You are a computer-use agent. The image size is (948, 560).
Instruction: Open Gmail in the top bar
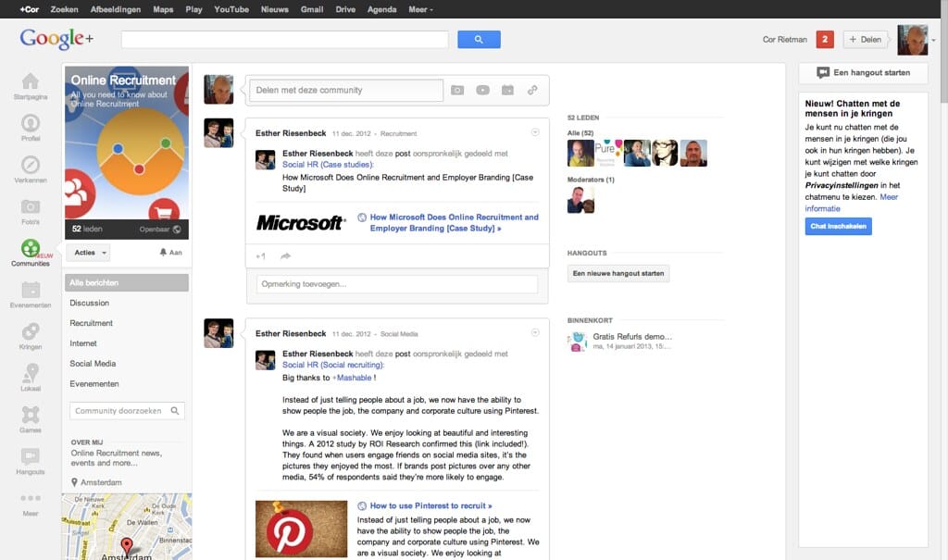(312, 9)
